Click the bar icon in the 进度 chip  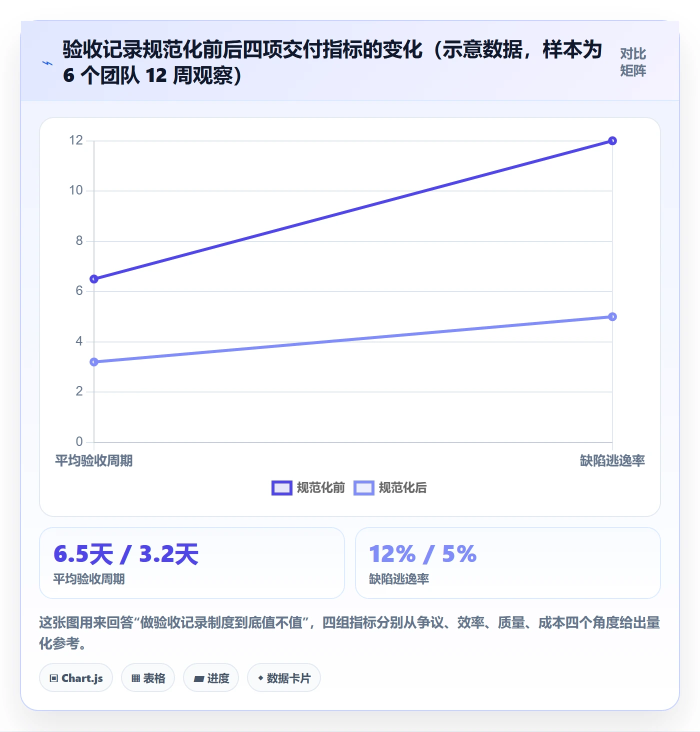pyautogui.click(x=199, y=678)
